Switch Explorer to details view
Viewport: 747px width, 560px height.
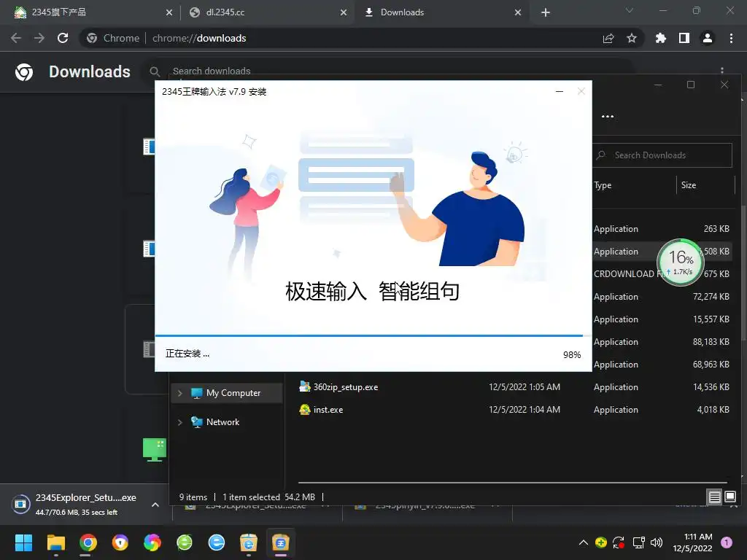[x=715, y=497]
